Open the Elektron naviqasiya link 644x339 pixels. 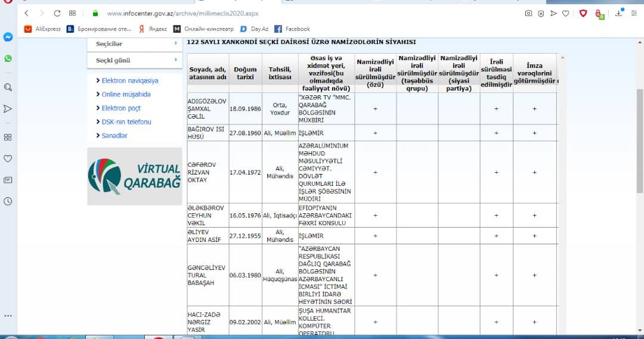(129, 80)
